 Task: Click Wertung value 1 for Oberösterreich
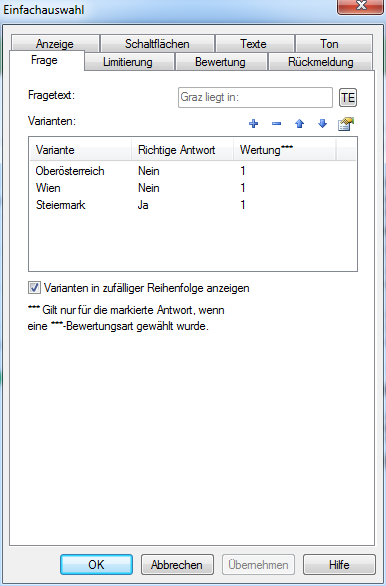[243, 171]
